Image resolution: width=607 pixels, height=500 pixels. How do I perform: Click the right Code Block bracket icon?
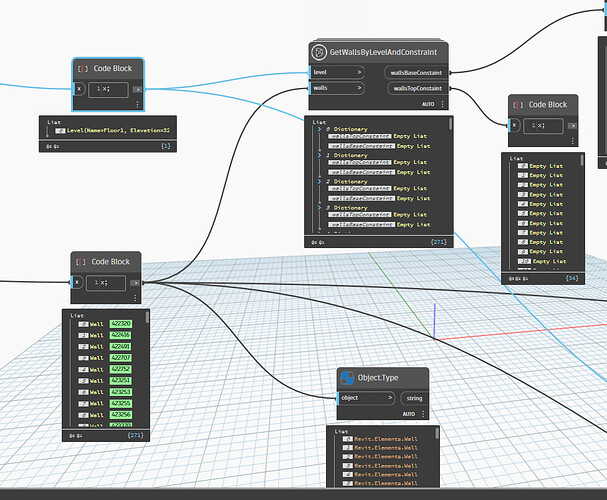tap(518, 104)
